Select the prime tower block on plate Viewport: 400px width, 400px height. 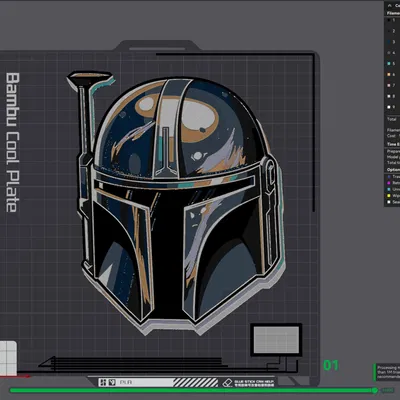pos(276,340)
